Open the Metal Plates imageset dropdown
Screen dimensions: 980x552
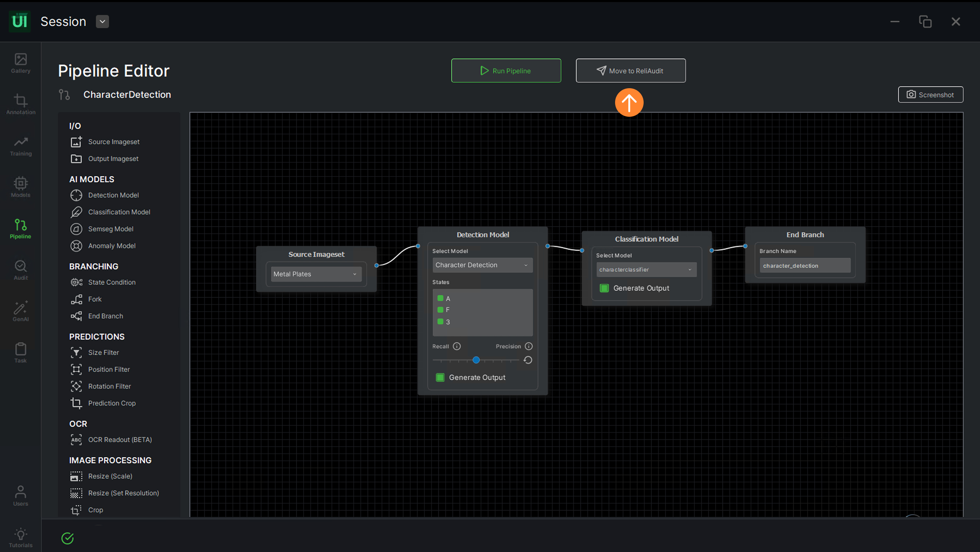coord(315,274)
